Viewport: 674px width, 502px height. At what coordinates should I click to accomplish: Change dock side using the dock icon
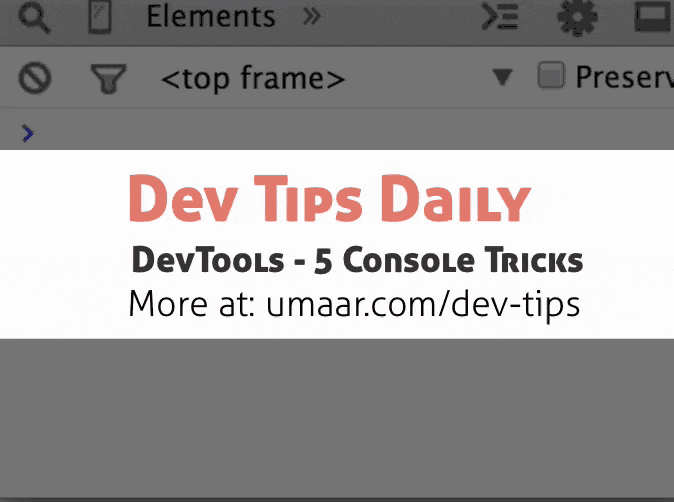653,16
